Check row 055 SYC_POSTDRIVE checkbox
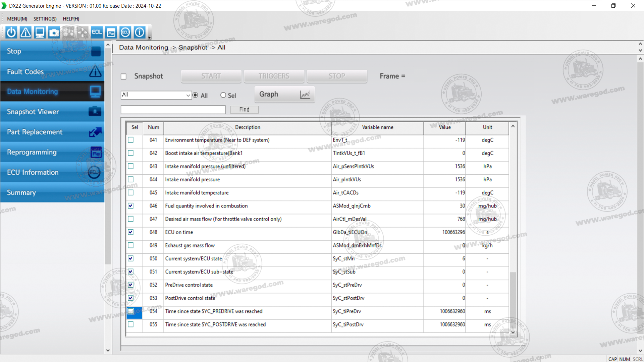The height and width of the screenshot is (362, 644). pyautogui.click(x=131, y=324)
